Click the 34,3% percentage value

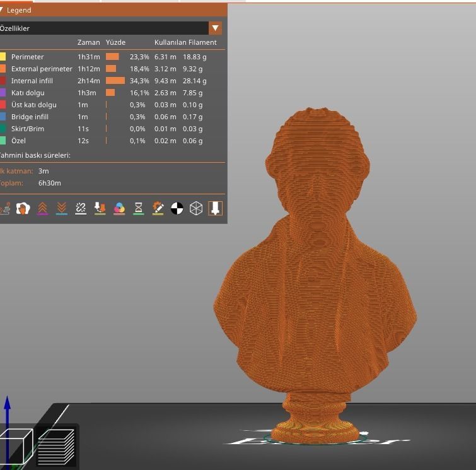tap(139, 81)
